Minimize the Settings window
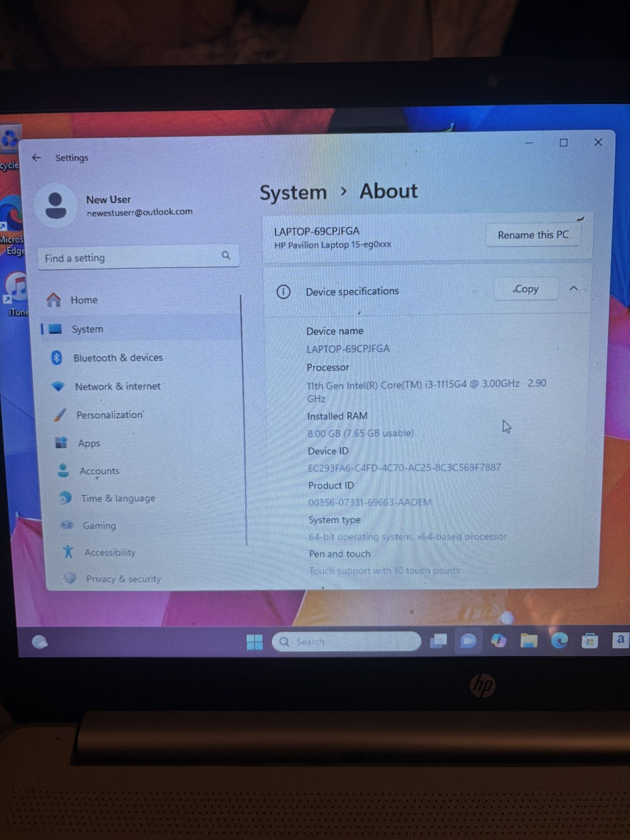630x840 pixels. tap(529, 143)
